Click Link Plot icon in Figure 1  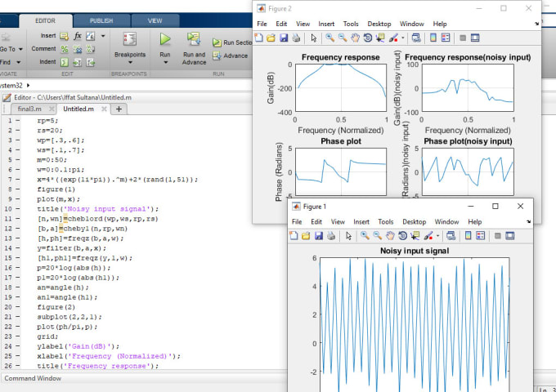pyautogui.click(x=451, y=235)
